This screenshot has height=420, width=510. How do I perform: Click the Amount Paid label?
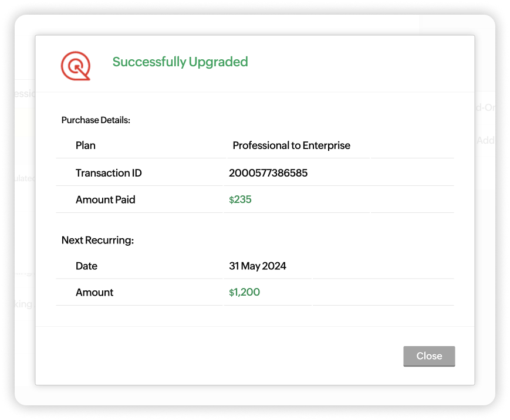(106, 199)
